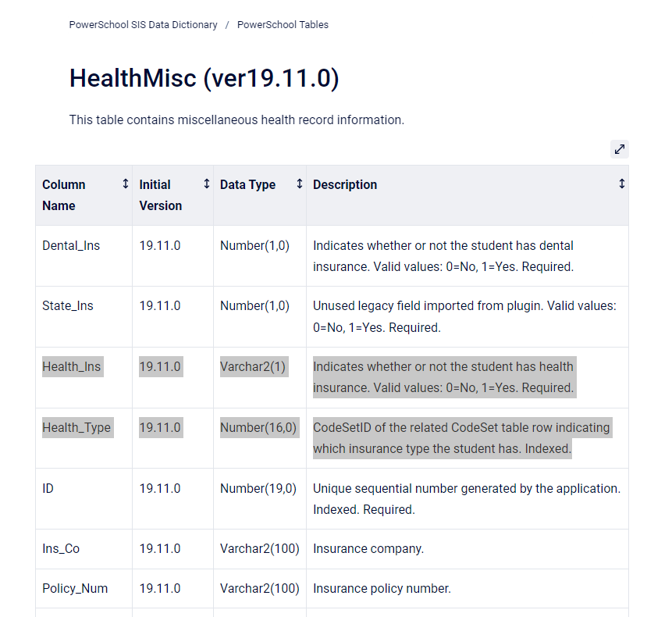Click the highlighted Health_Ins cell
Screen dimensions: 672x617
click(x=72, y=367)
